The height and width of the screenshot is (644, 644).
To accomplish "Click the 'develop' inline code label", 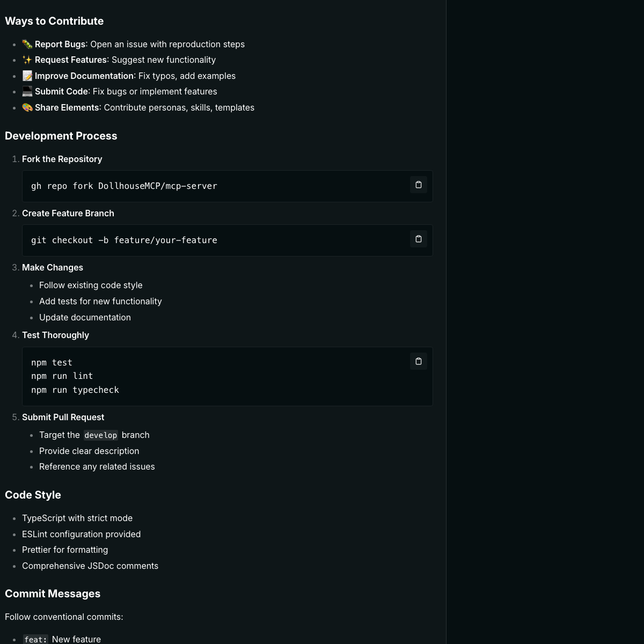I will pos(100,435).
